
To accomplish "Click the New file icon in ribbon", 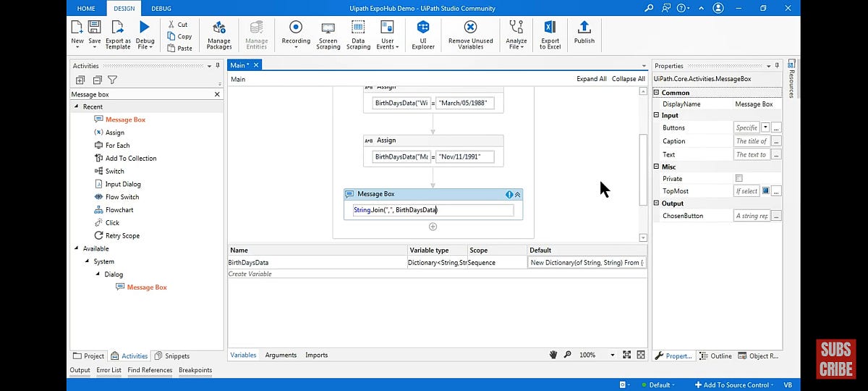I will coord(77,28).
